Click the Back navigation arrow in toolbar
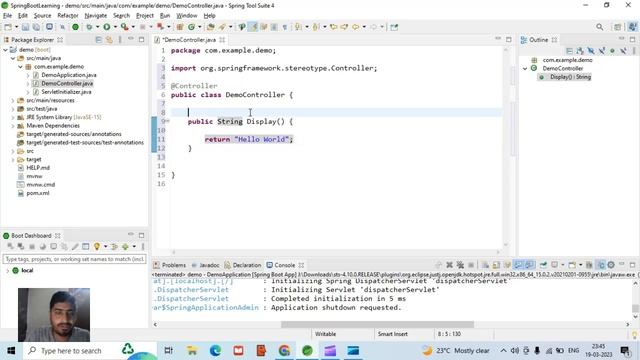 click(356, 27)
